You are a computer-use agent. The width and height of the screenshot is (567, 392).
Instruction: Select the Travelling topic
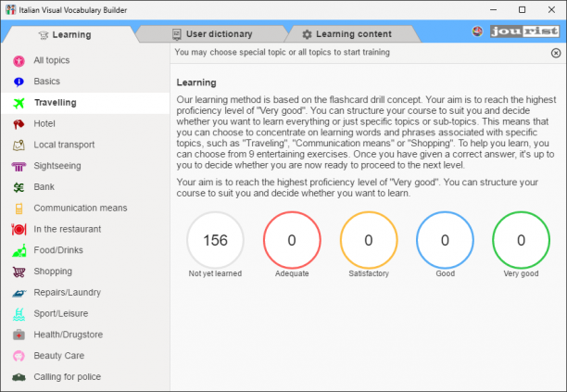(x=85, y=103)
